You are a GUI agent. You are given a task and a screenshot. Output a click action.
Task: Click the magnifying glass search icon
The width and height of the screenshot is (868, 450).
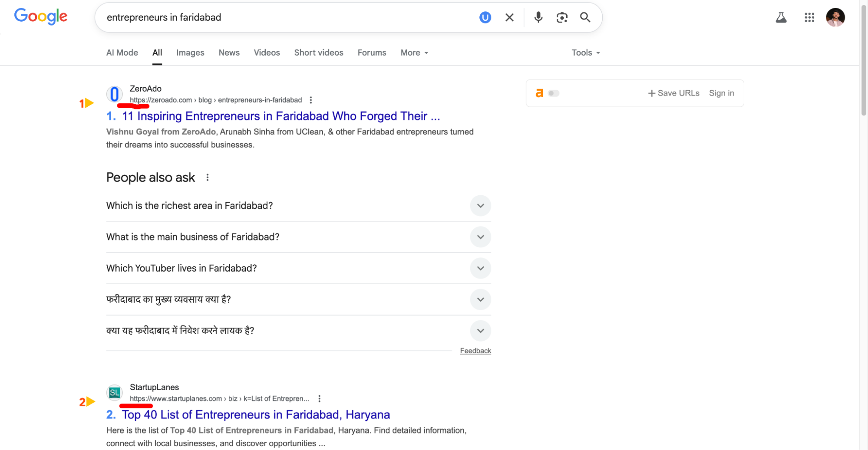click(x=585, y=17)
